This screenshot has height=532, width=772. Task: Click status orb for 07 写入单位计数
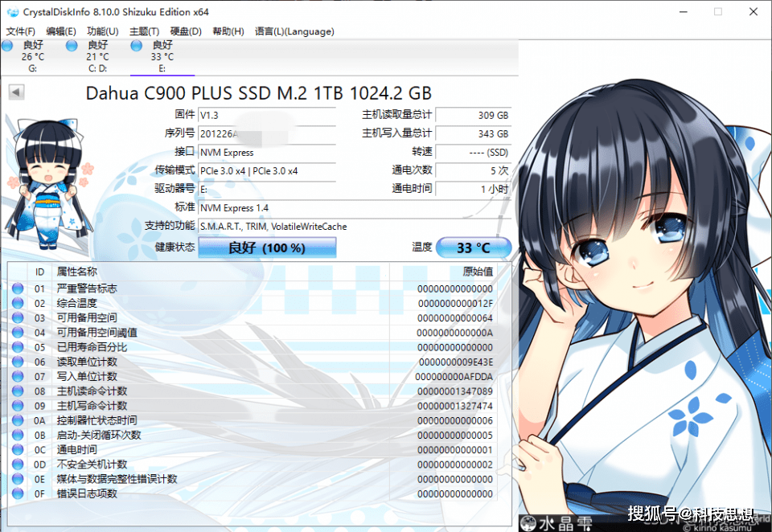[x=18, y=376]
